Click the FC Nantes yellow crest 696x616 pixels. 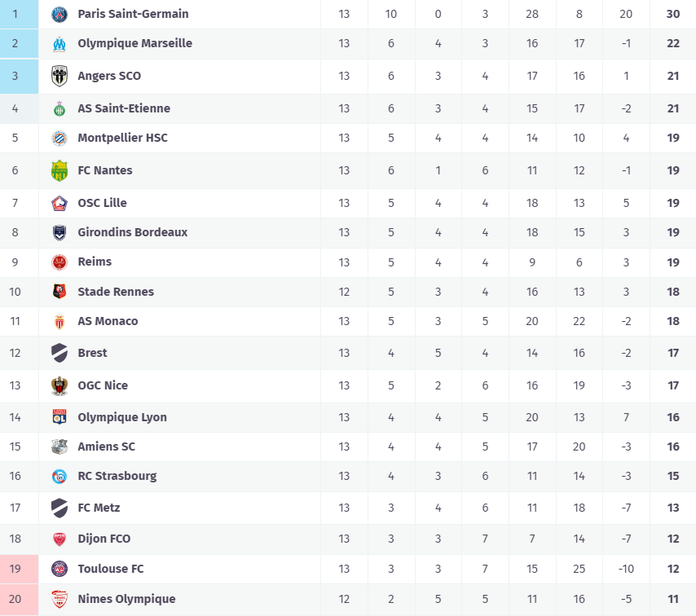point(59,170)
